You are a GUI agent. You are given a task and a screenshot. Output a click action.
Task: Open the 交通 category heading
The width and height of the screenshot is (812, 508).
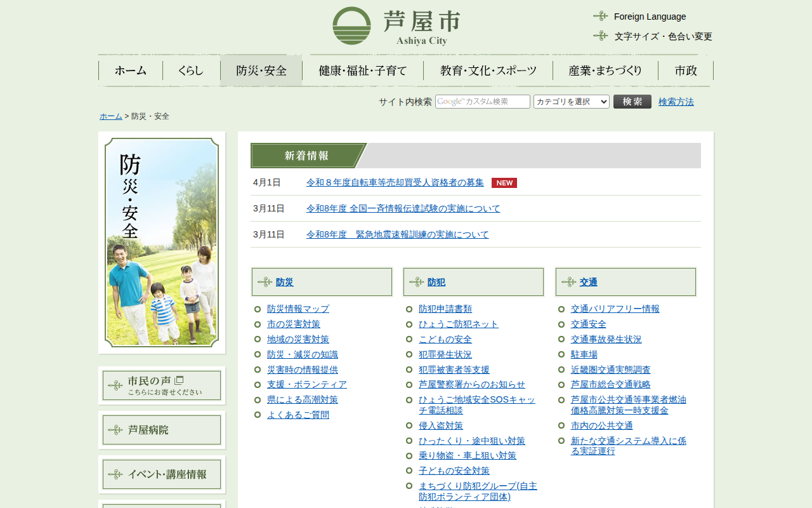589,282
